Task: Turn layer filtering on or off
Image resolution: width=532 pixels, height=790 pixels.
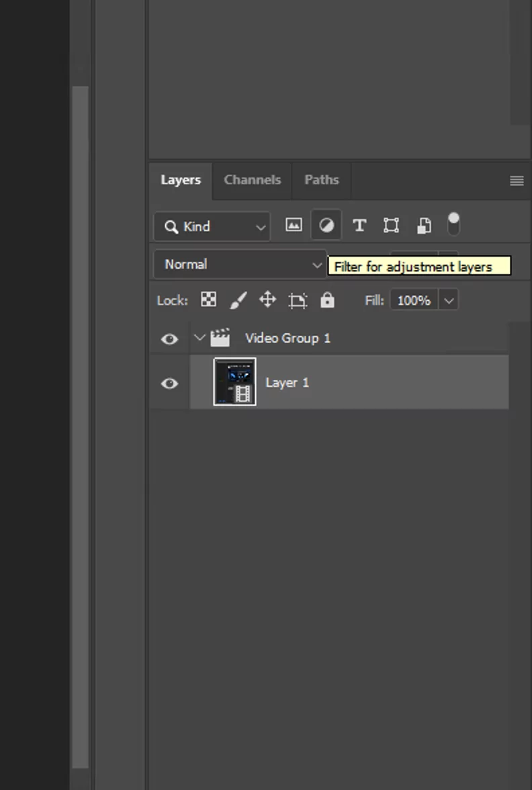Action: (454, 224)
